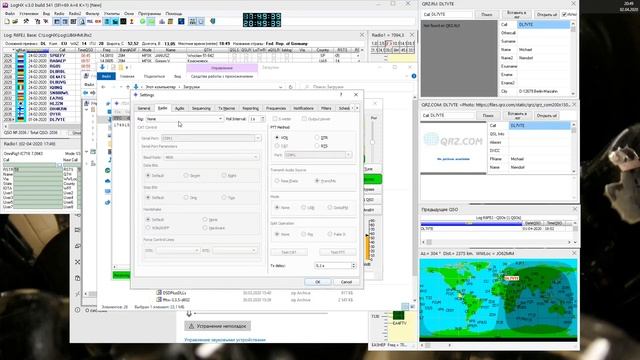
Task: Click the light green rectangle icon in LogHX toolbar
Action: 151,21
